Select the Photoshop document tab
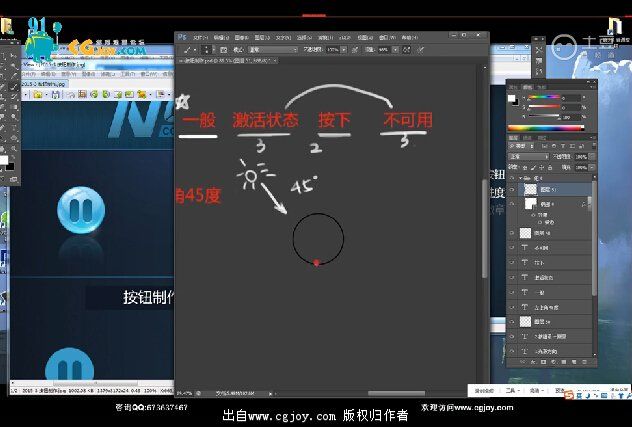Screen dimensions: 632x427 [x=226, y=60]
